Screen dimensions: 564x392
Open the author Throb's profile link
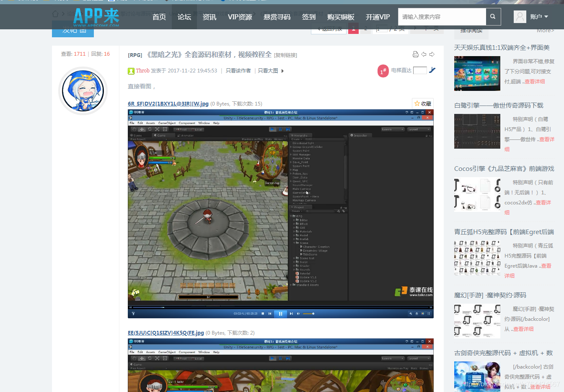(x=142, y=71)
